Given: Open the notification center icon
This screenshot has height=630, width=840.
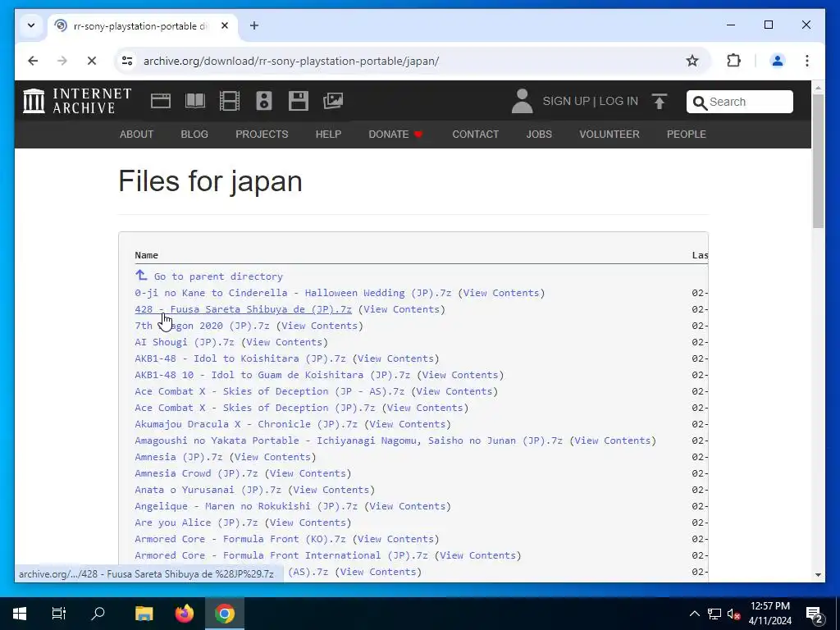Looking at the screenshot, I should pos(814,614).
